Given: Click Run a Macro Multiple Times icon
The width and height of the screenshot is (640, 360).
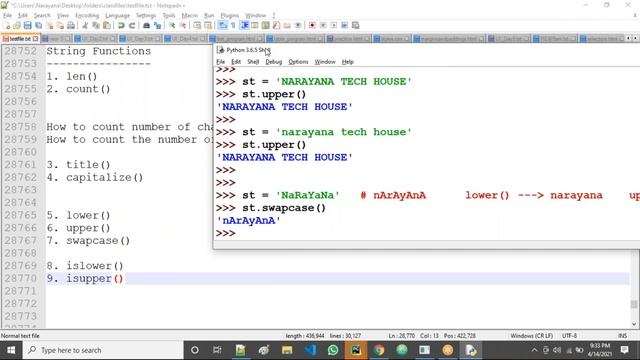Looking at the screenshot, I should [344, 25].
